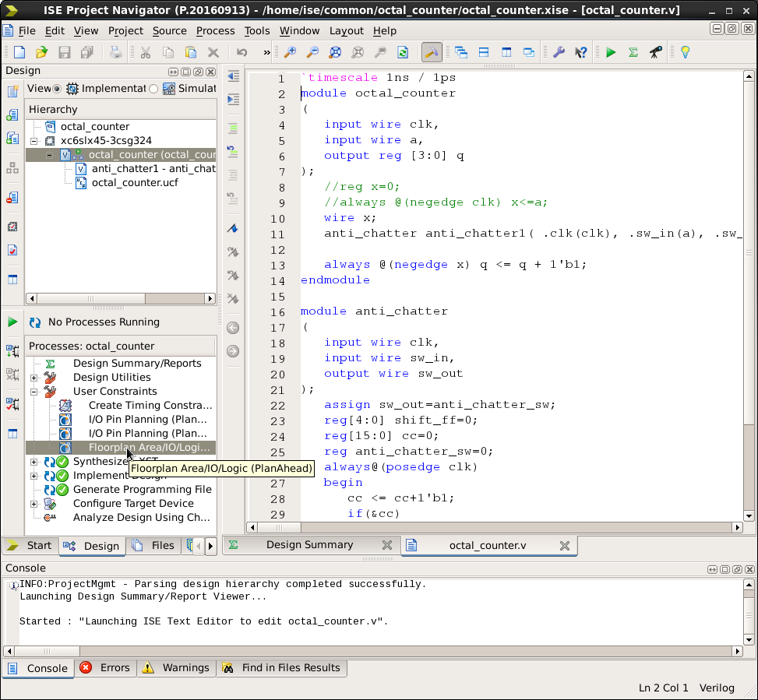Close the Design Summary tab

click(x=386, y=545)
